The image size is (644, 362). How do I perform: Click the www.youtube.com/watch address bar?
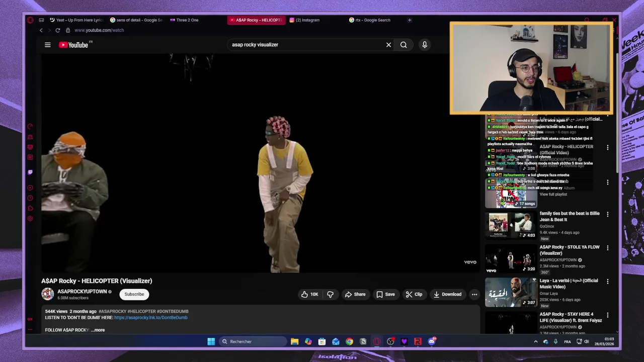tap(99, 30)
